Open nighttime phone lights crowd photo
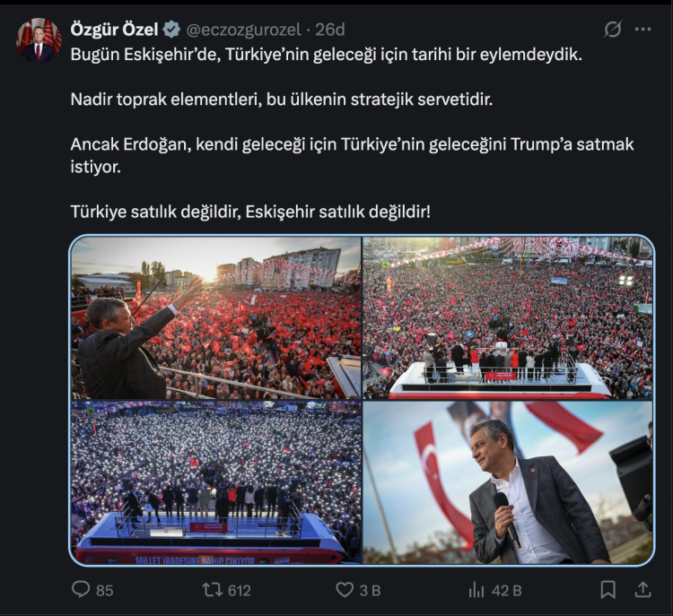This screenshot has width=673, height=616. click(x=216, y=482)
